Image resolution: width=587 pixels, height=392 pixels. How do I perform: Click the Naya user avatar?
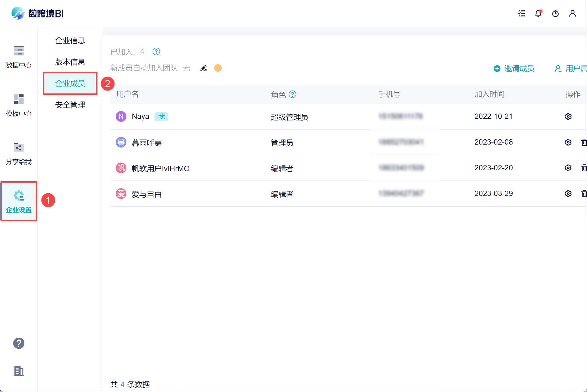tap(121, 116)
